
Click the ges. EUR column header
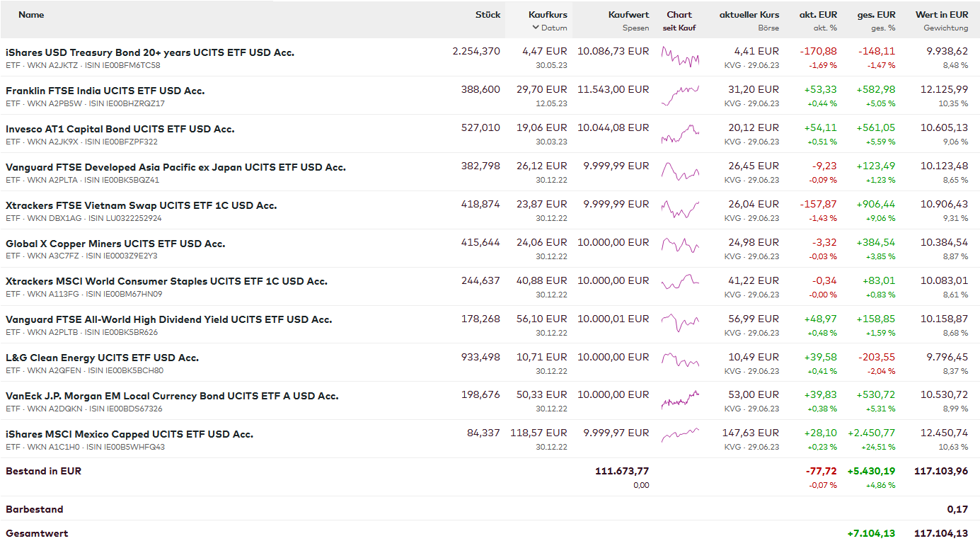tap(876, 15)
